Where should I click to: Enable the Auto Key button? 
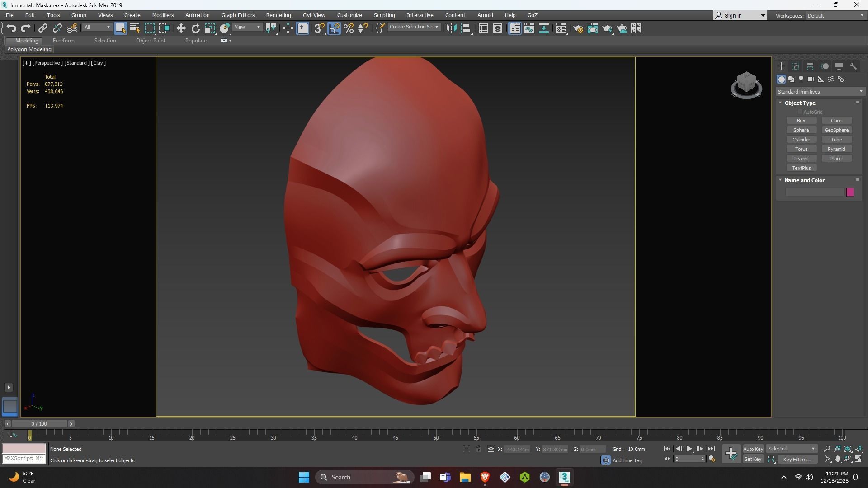click(753, 449)
